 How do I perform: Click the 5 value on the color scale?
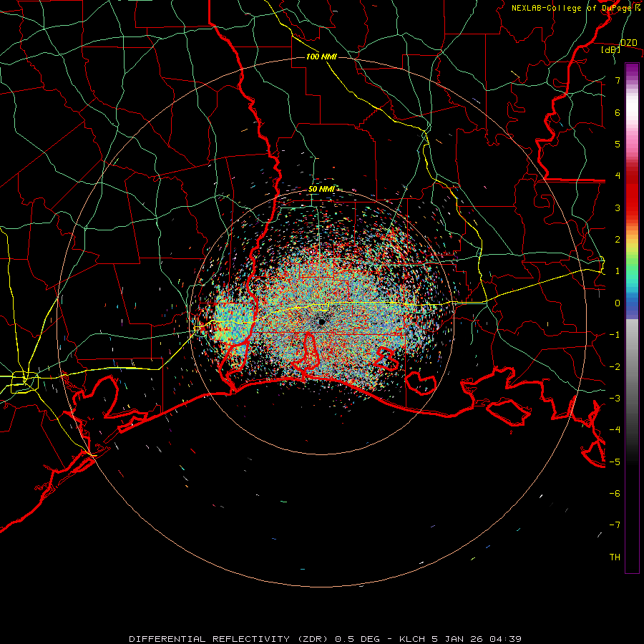pyautogui.click(x=618, y=144)
